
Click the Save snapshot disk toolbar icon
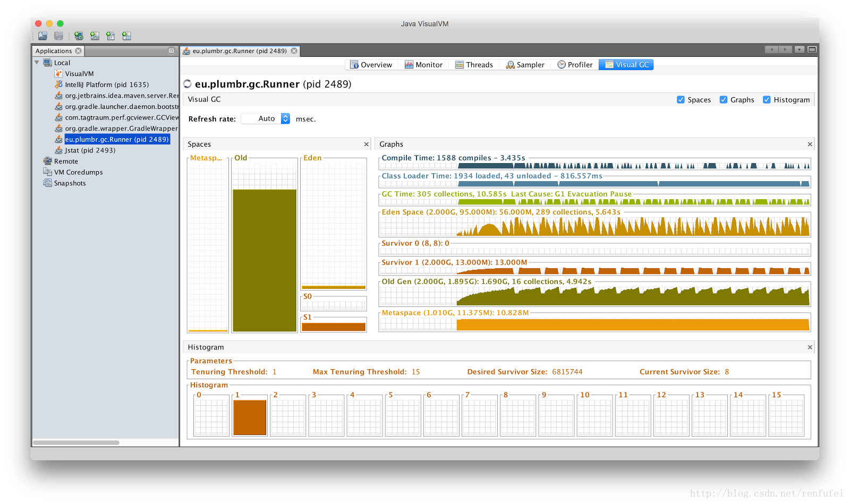58,36
